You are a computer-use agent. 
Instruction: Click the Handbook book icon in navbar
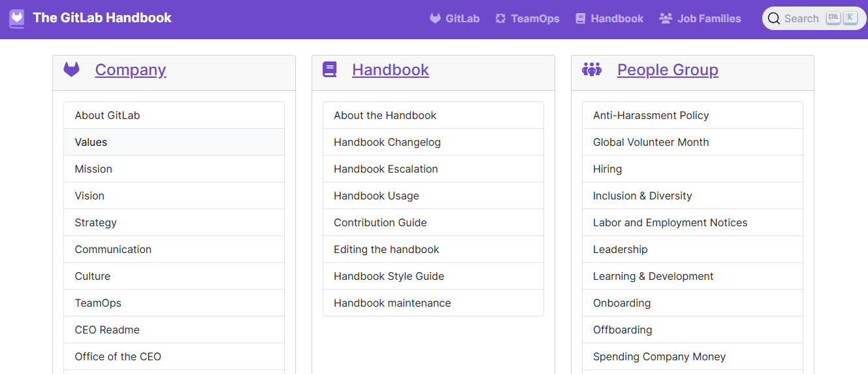pos(581,18)
